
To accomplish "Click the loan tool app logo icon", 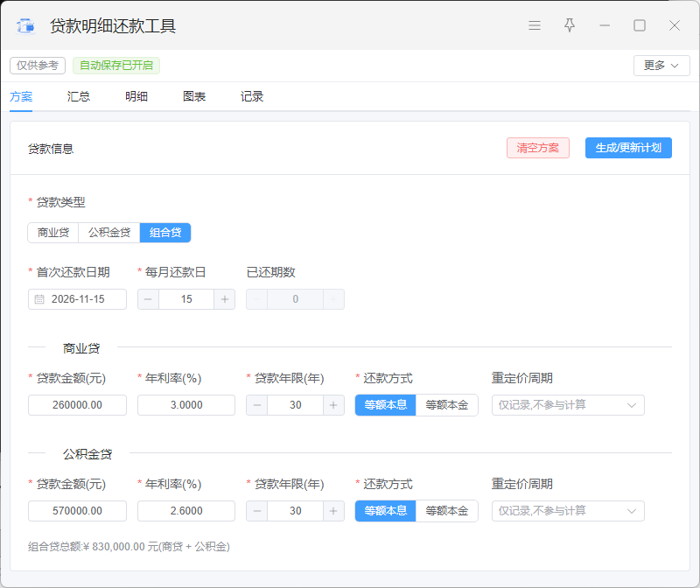I will [25, 26].
